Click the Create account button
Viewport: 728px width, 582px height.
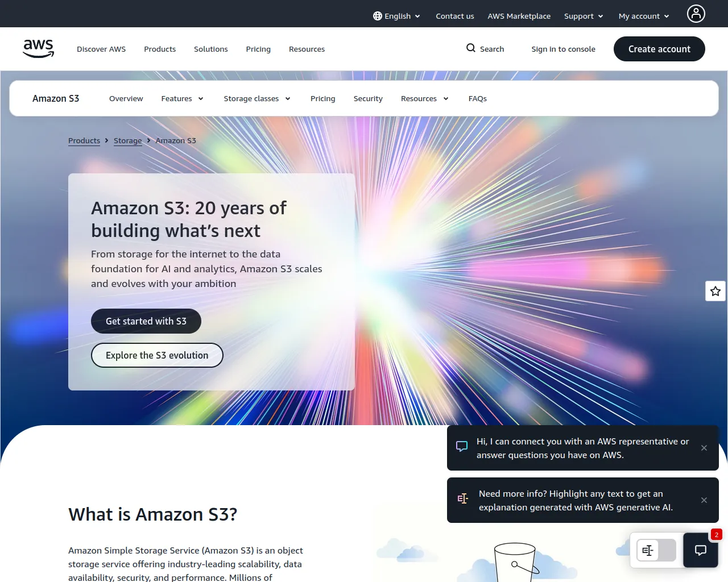coord(659,49)
